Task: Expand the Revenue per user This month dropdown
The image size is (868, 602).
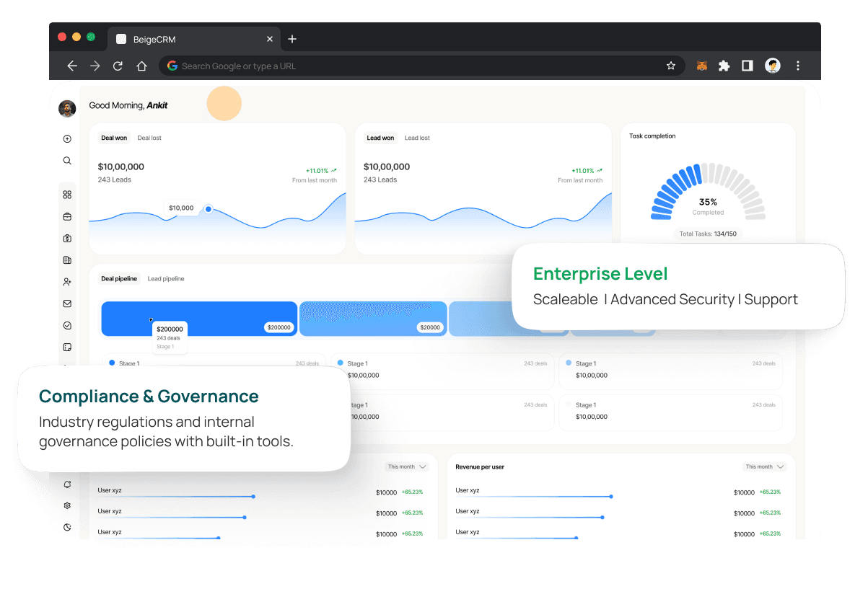Action: (764, 466)
